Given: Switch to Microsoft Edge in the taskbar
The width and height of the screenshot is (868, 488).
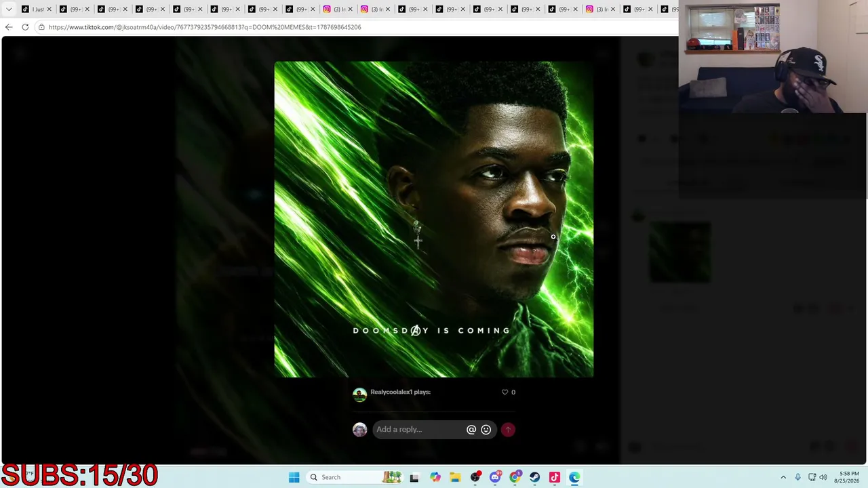Looking at the screenshot, I should [574, 477].
